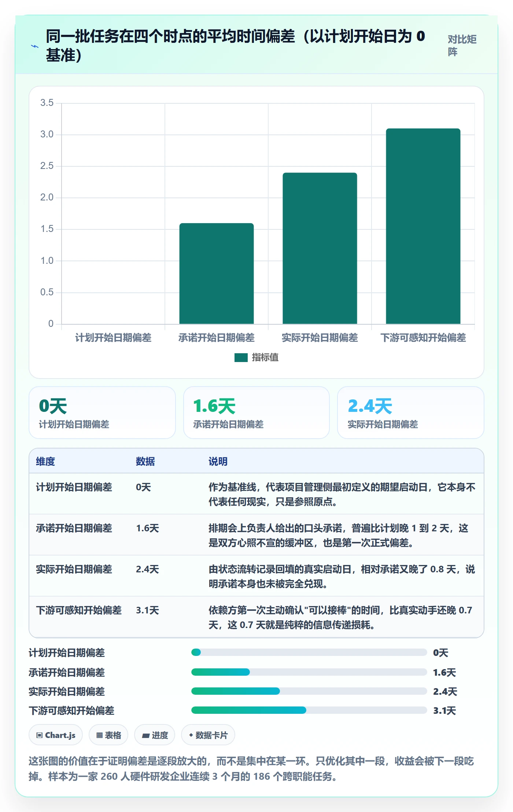
Task: Click the description starting with 作为基准线
Action: coord(342,494)
